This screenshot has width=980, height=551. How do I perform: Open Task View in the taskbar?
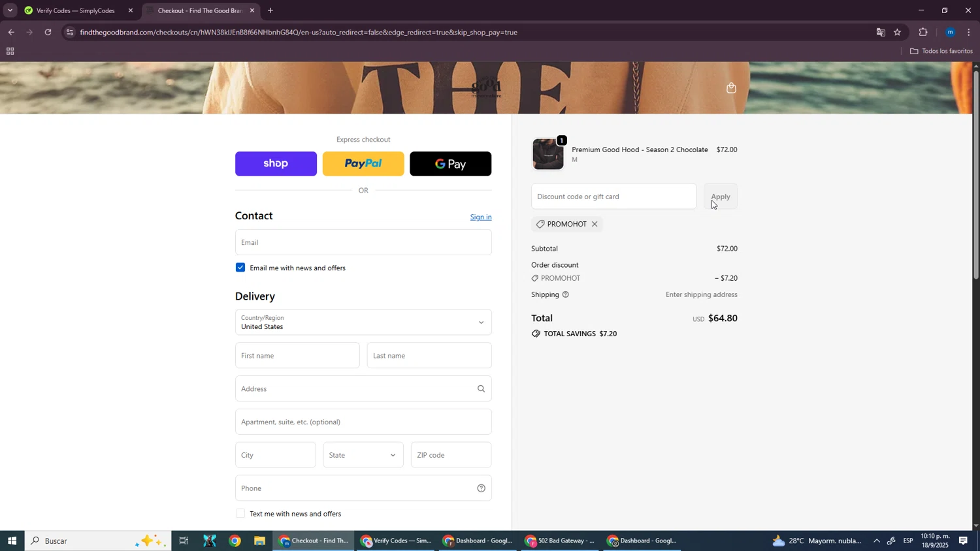184,541
